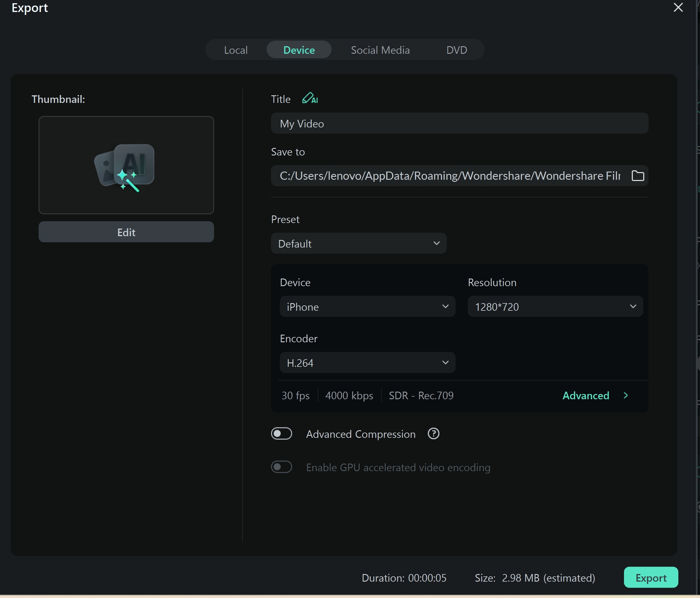
Task: Expand the Encoder dropdown showing H.264
Action: [367, 363]
